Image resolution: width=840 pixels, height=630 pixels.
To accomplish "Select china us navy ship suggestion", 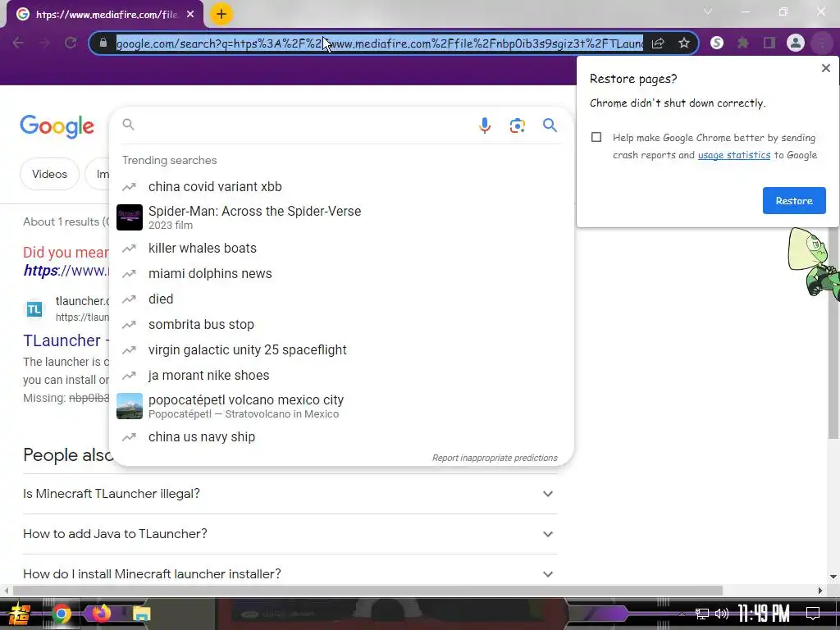I will (341, 436).
